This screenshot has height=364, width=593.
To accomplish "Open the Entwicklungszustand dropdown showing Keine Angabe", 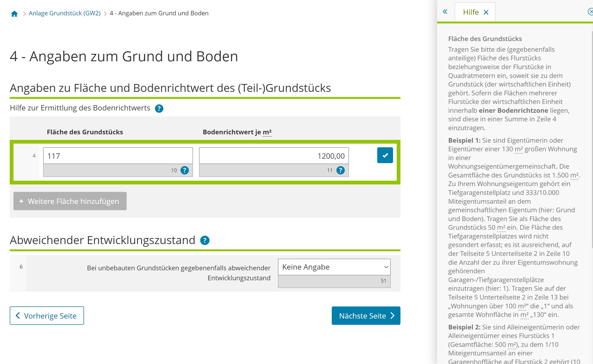I will [334, 267].
